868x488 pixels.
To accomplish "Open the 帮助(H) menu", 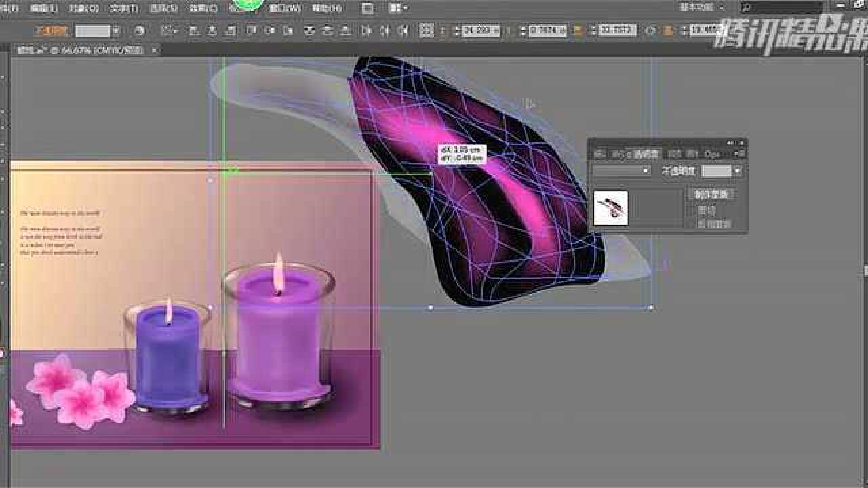I will pyautogui.click(x=327, y=9).
